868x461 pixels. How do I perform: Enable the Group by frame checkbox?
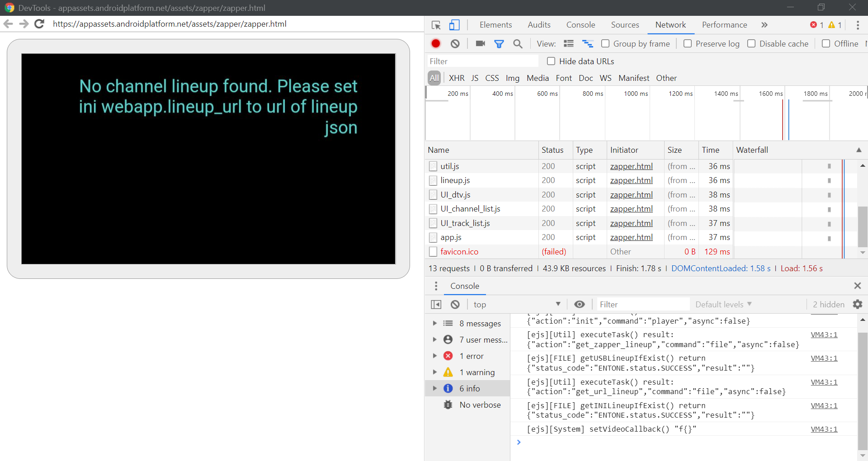[x=605, y=44]
